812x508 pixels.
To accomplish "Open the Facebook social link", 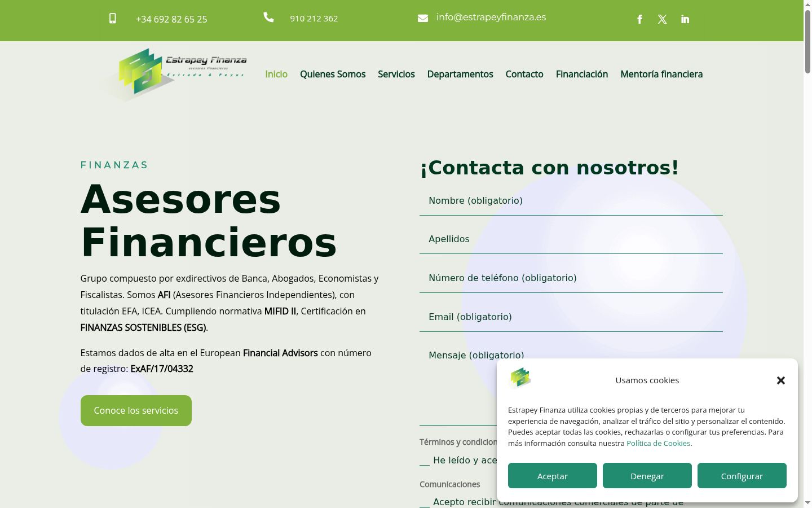I will coord(640,19).
